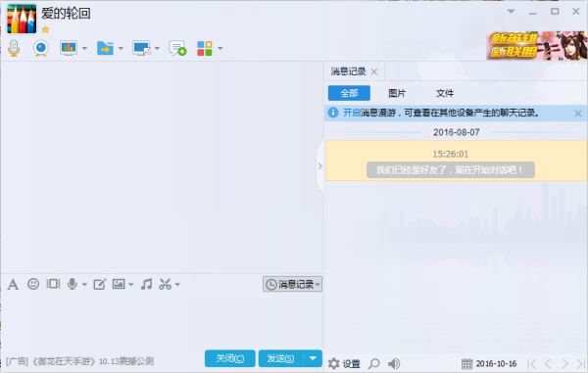Open the 御龙在天手游 advertisement link
Viewport: 588px width, 373px height.
click(79, 361)
